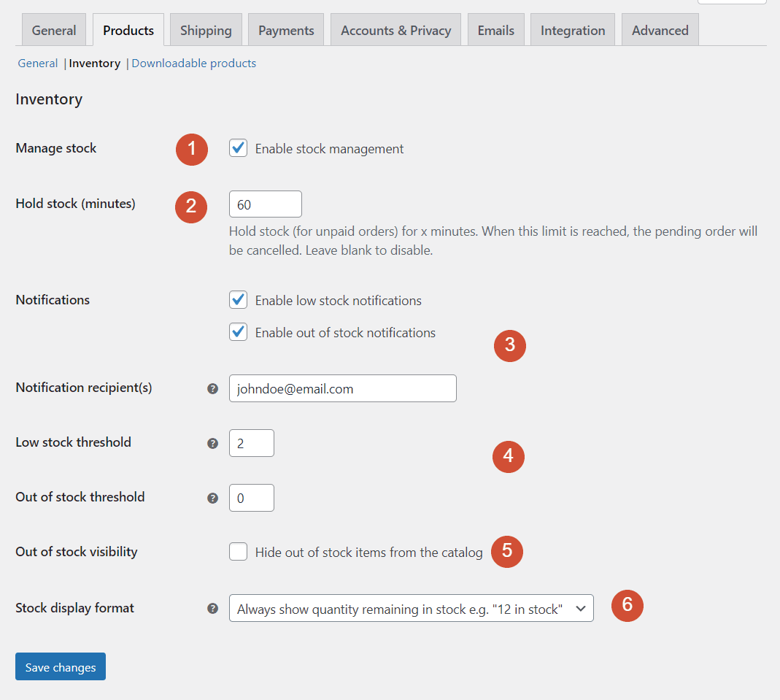This screenshot has width=780, height=700.
Task: Click the Stock display format help icon
Action: pyautogui.click(x=212, y=608)
